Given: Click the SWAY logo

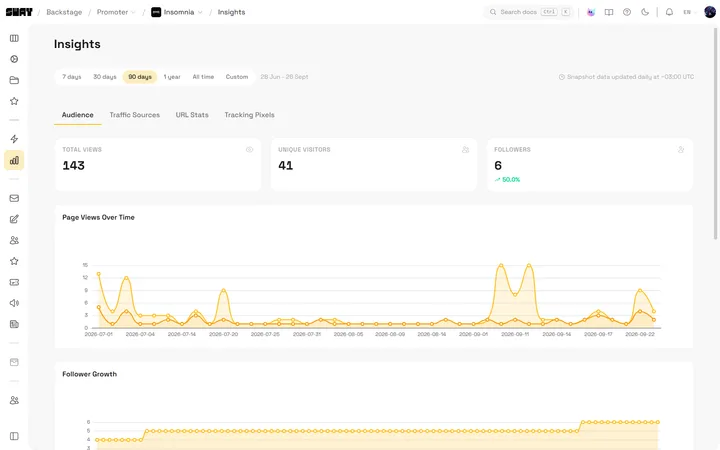Looking at the screenshot, I should pyautogui.click(x=19, y=12).
